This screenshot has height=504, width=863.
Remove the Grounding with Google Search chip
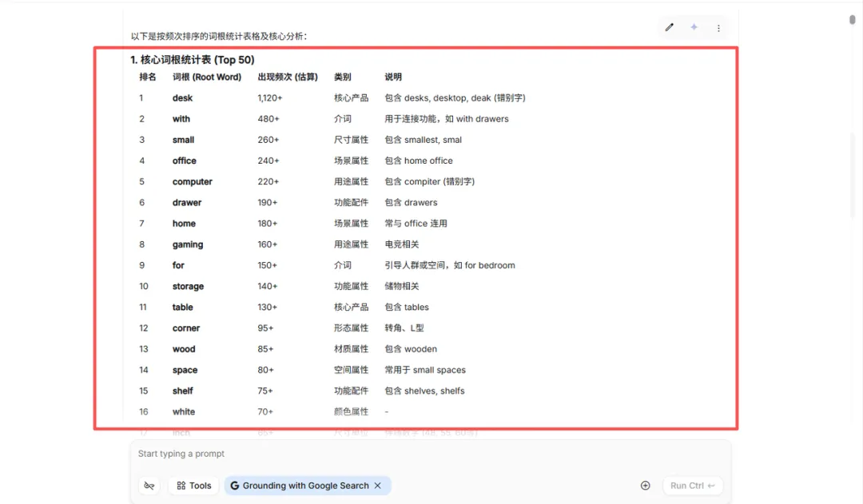point(378,486)
